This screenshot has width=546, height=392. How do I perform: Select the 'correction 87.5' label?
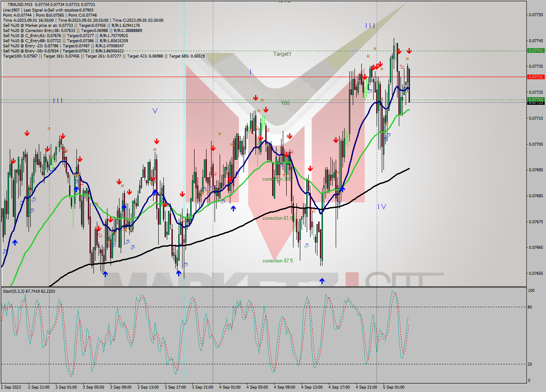(278, 261)
